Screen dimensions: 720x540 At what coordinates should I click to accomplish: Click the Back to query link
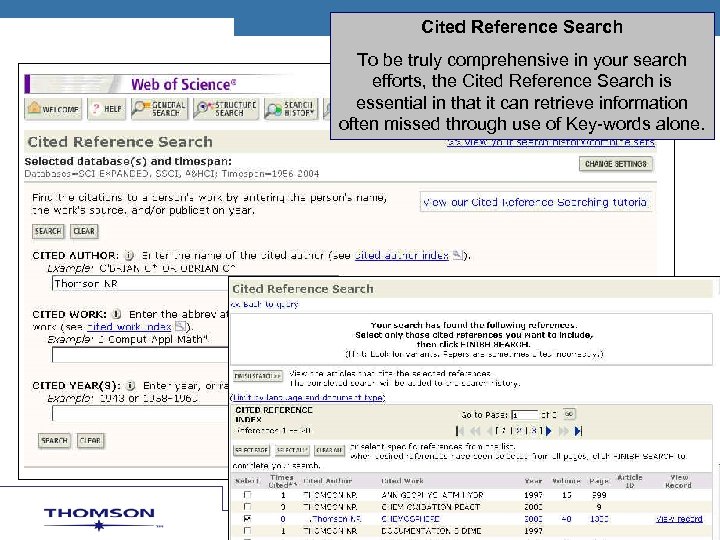coord(265,304)
